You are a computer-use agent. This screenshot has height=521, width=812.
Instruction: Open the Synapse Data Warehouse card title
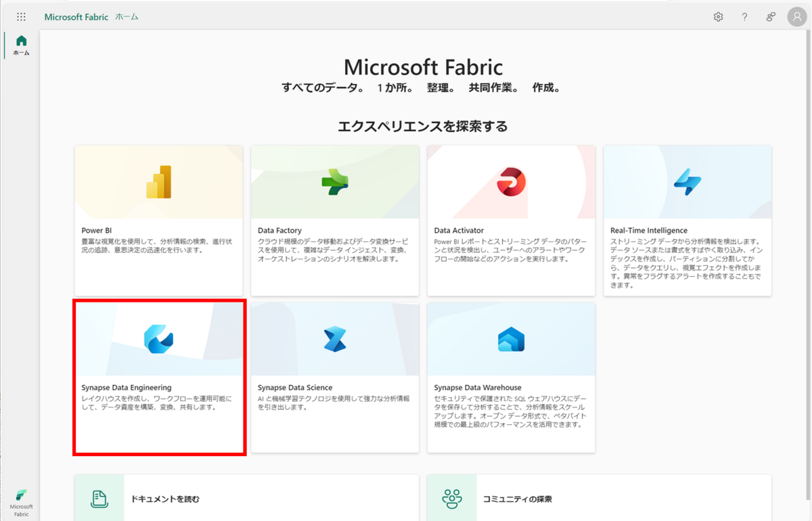tap(478, 388)
